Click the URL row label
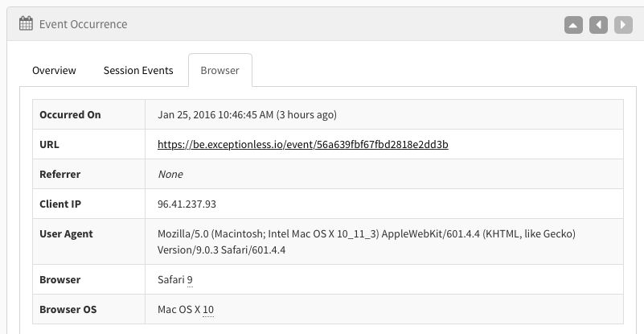Image resolution: width=644 pixels, height=334 pixels. pyautogui.click(x=49, y=145)
